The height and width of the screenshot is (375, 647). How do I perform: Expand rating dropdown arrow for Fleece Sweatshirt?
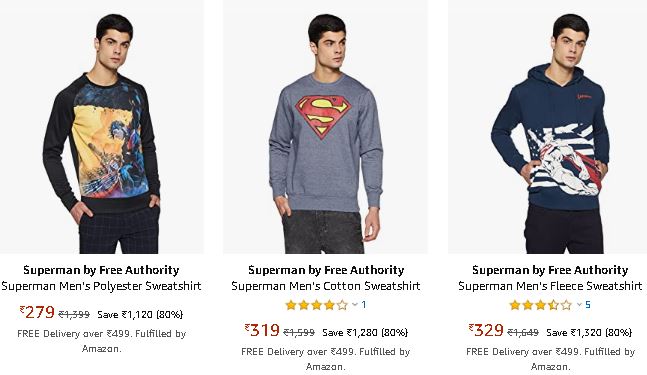pos(579,305)
